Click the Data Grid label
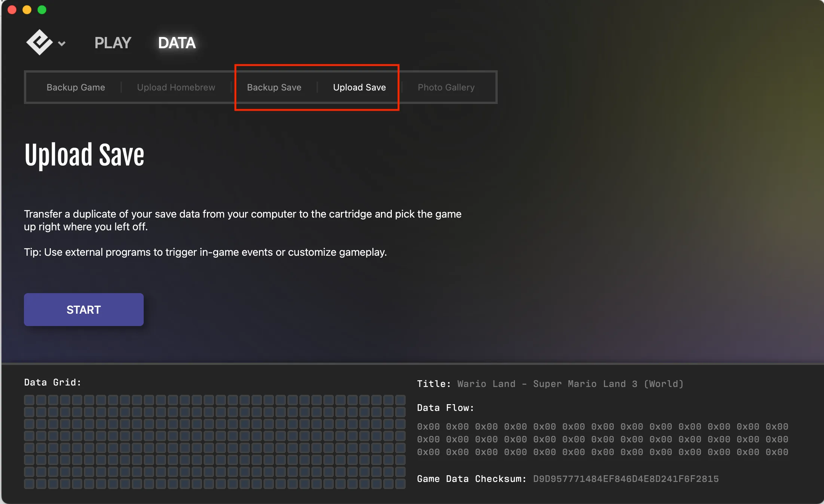This screenshot has width=824, height=504. pos(52,382)
